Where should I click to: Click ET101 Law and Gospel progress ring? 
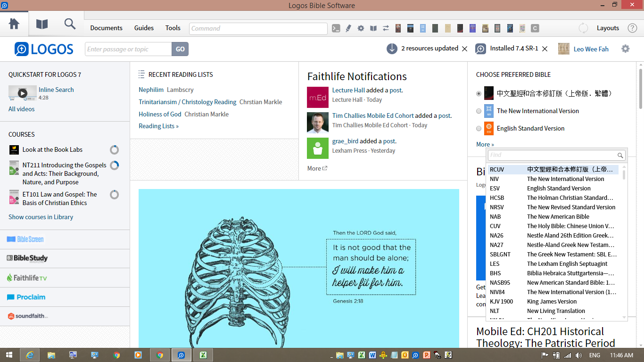coord(114,195)
